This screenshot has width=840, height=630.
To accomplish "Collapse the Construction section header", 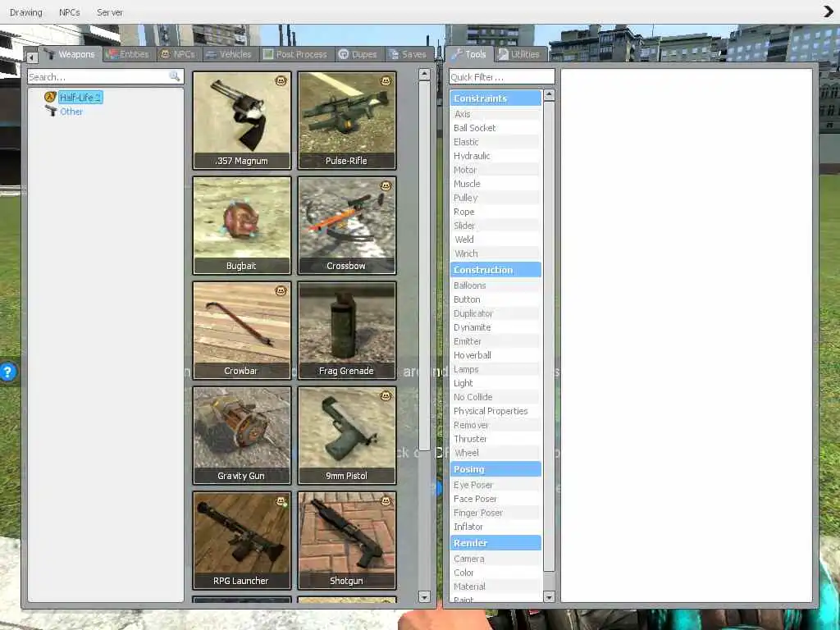I will tap(495, 269).
